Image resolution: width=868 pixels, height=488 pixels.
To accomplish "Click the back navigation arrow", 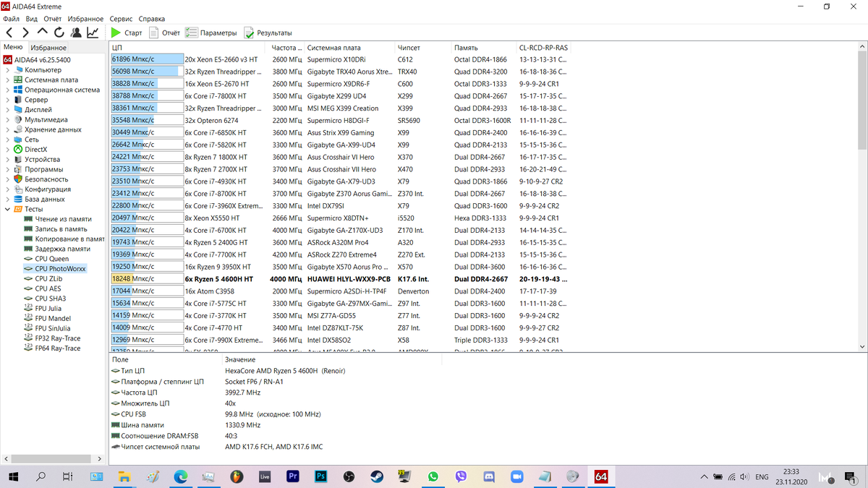I will (x=9, y=32).
